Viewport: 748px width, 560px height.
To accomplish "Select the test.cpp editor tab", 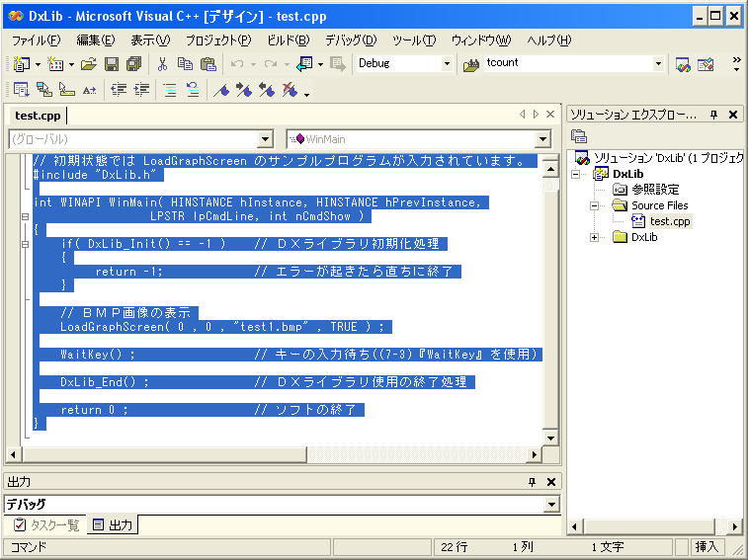I will click(38, 116).
